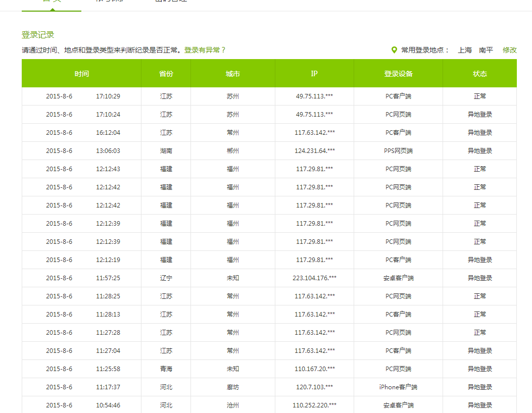Image resolution: width=532 pixels, height=413 pixels.
Task: Click 正常 status in the 11:28:13 row
Action: [x=480, y=315]
